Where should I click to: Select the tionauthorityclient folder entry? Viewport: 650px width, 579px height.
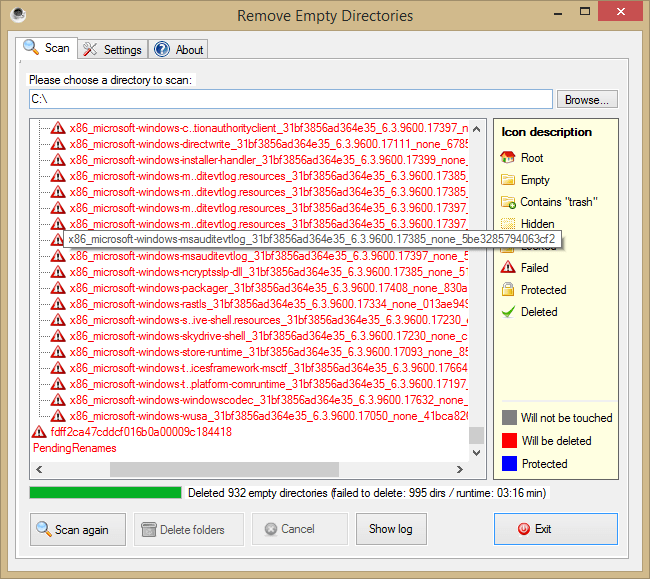point(269,128)
